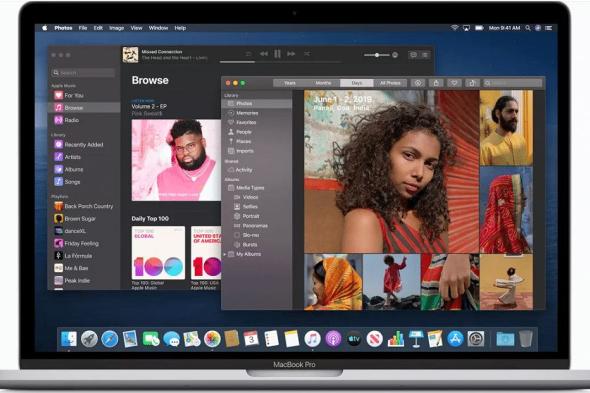Viewport: 590px width, 393px height.
Task: Open FaceTime in the Dock
Action: click(x=151, y=339)
